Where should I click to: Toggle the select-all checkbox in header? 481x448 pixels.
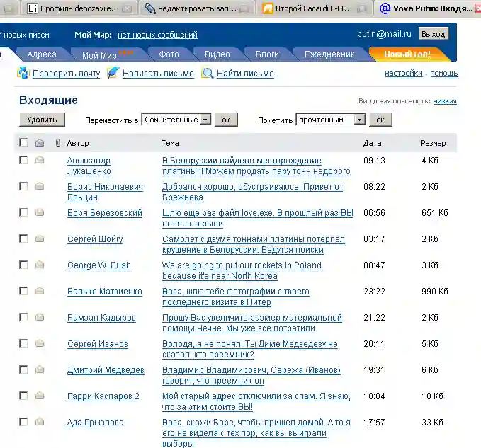click(x=23, y=142)
